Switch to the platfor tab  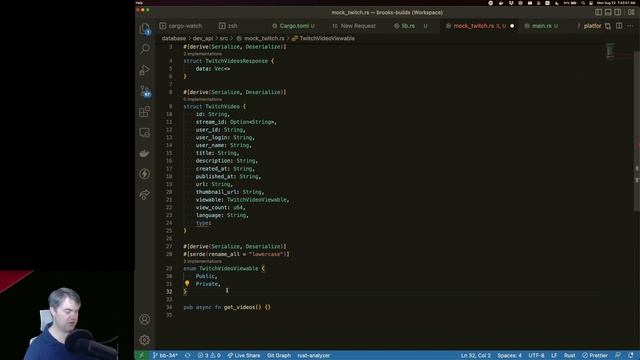(589, 26)
